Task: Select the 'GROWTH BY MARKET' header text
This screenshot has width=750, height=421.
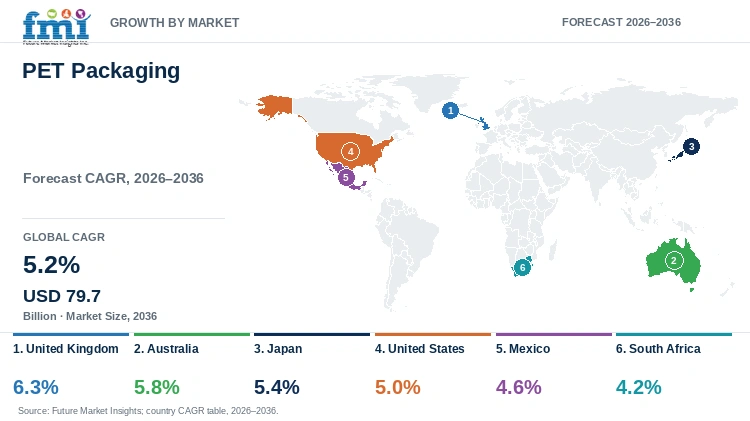Action: (175, 22)
